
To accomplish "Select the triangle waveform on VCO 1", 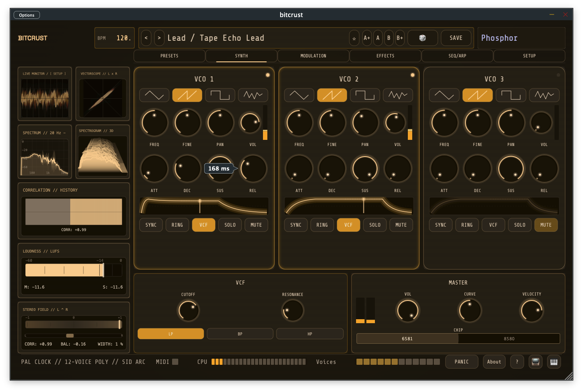I will 154,95.
